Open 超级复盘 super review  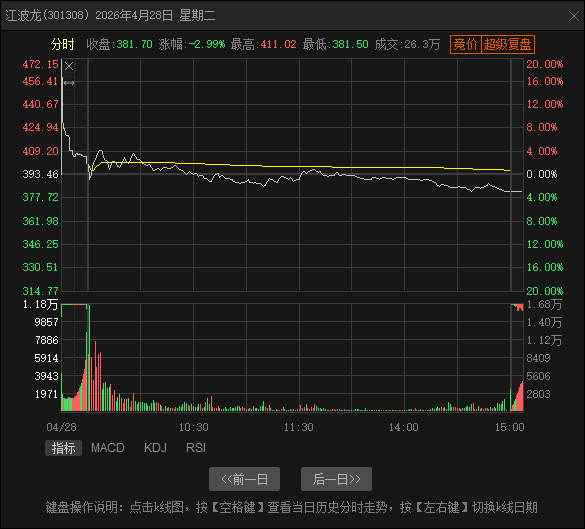tap(508, 44)
